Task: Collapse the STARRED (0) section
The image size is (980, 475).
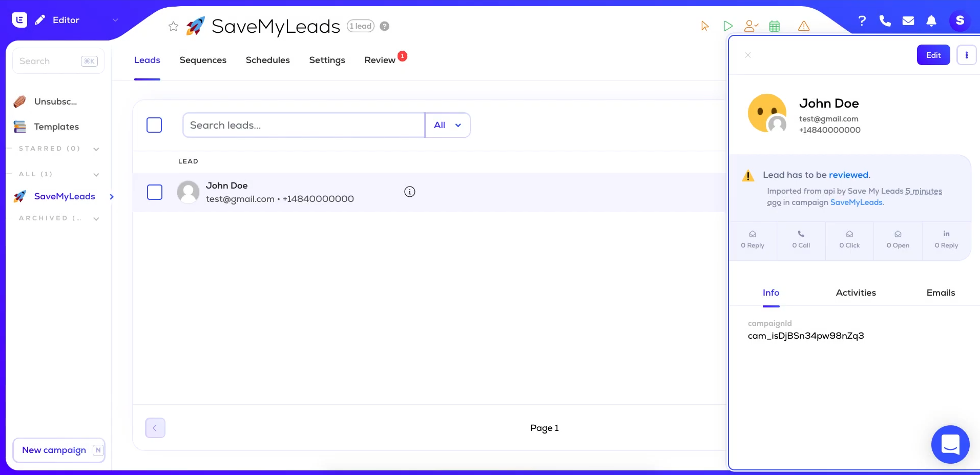Action: [x=96, y=149]
